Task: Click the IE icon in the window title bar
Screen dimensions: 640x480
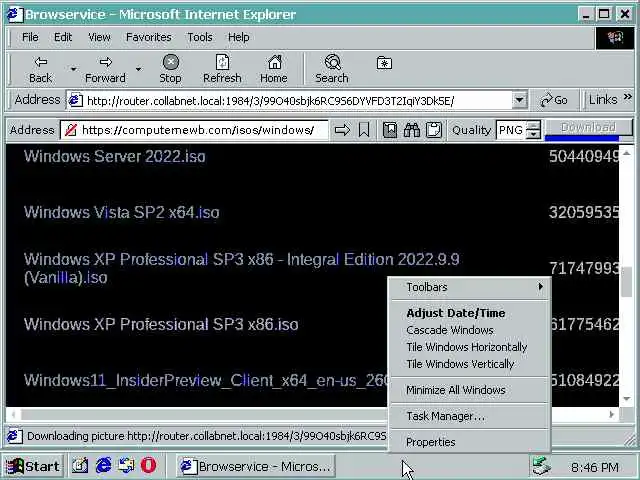Action: pos(15,14)
